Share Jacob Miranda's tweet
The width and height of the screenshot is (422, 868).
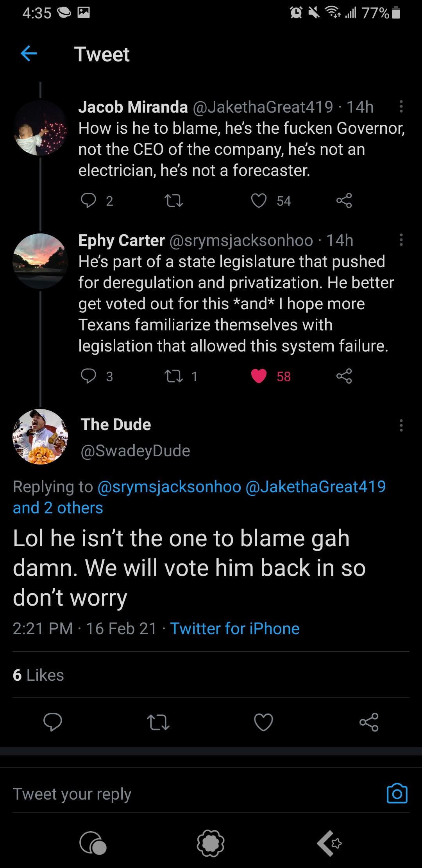[344, 201]
